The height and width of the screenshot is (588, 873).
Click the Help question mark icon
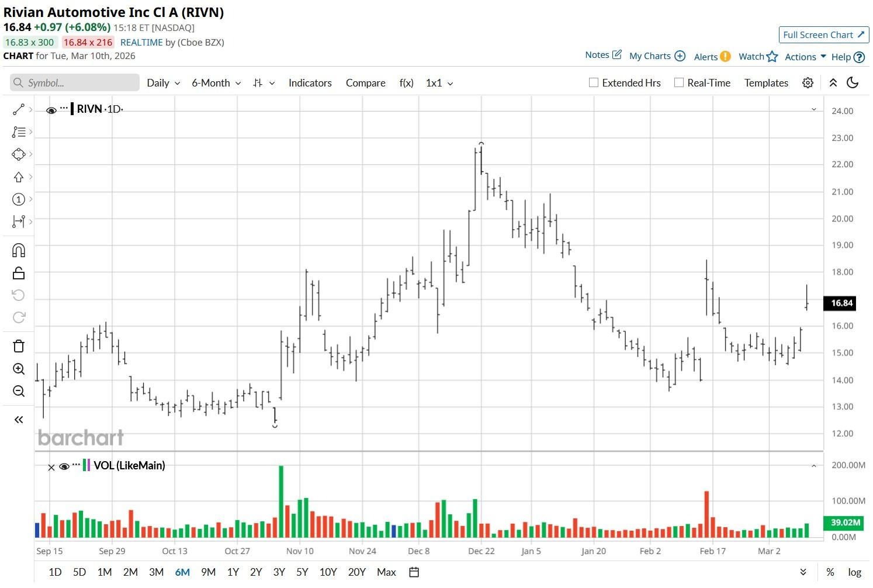[x=859, y=57]
